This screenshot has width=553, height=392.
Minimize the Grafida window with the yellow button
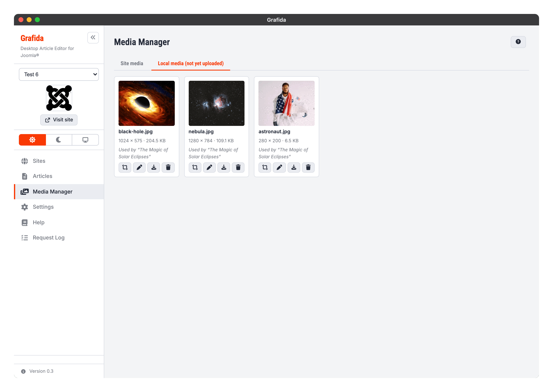[x=29, y=20]
